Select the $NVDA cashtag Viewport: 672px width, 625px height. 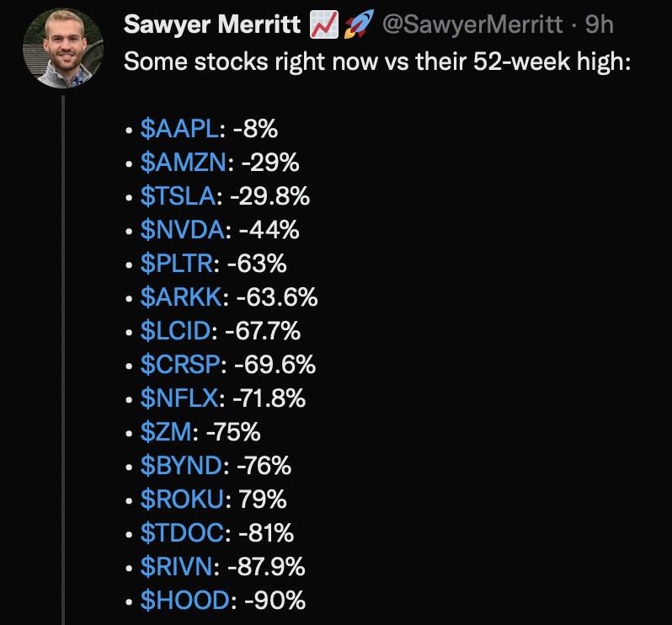tap(183, 229)
